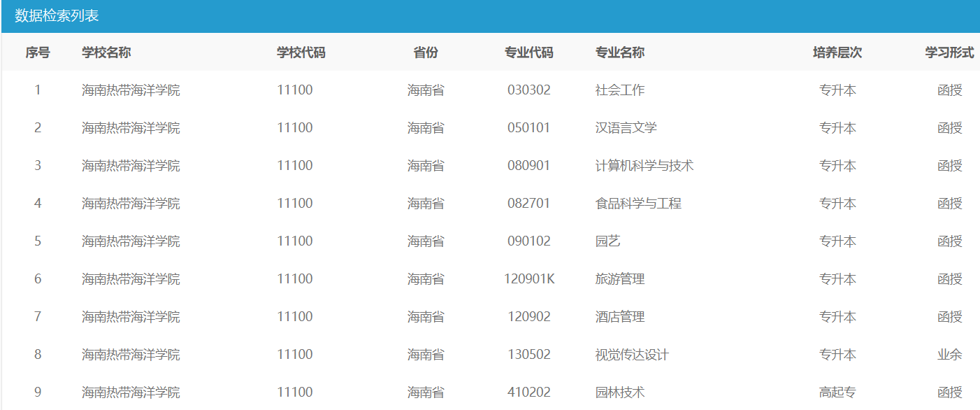
Task: Click 海南热带海洋学院 in the 园艺 row
Action: click(x=131, y=241)
